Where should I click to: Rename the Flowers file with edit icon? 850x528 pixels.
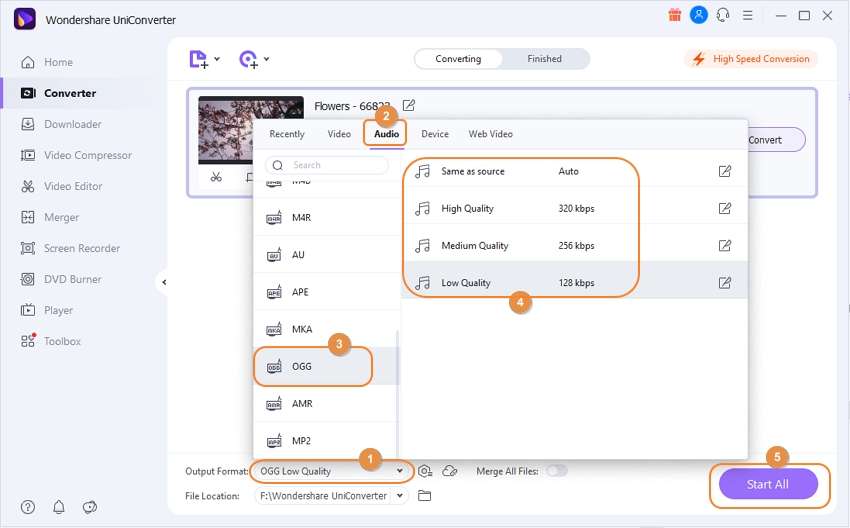409,105
